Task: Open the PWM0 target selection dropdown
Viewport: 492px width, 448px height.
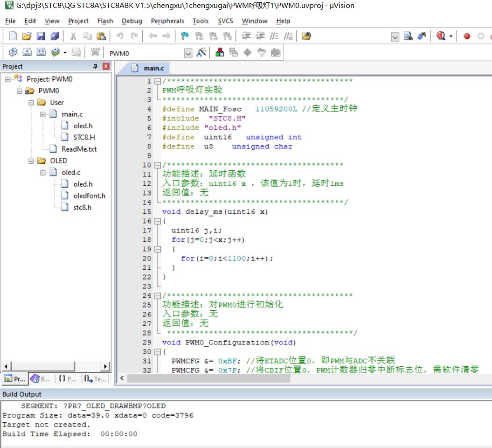Action: pyautogui.click(x=188, y=53)
